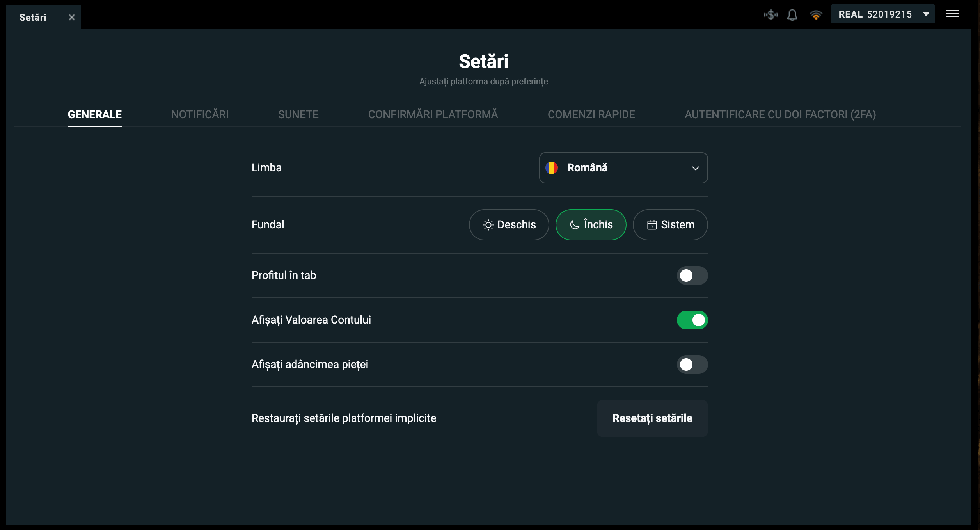Click the dollar deposit icon in header
This screenshot has height=530, width=980.
[x=771, y=15]
